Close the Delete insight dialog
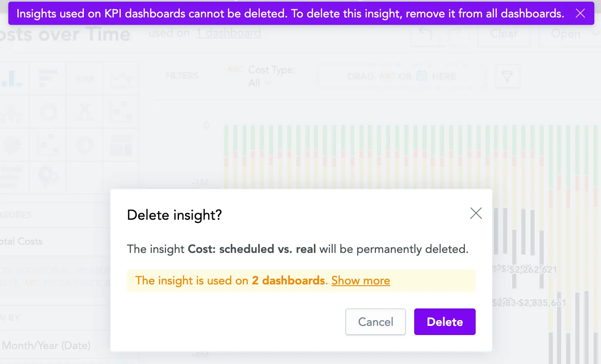This screenshot has width=601, height=364. (476, 213)
